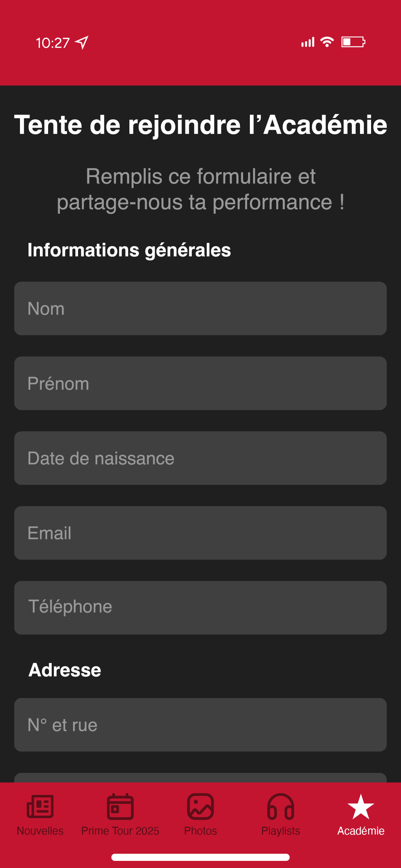Select the Académie star icon
The height and width of the screenshot is (868, 401).
(x=361, y=807)
